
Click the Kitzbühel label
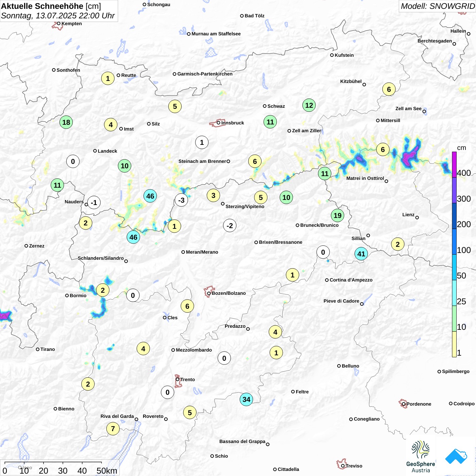(351, 81)
